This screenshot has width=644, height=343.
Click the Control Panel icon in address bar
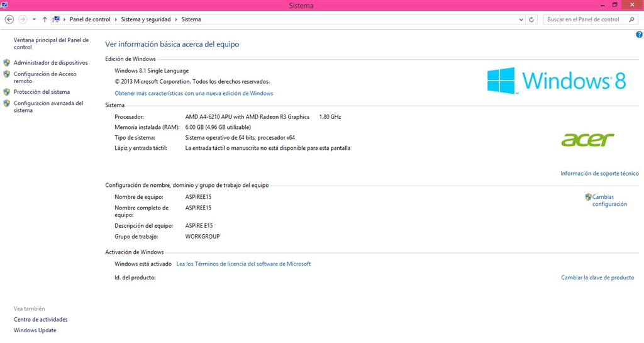click(56, 20)
